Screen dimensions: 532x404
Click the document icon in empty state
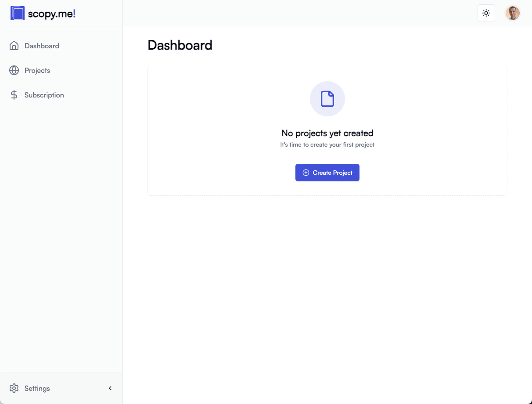(x=327, y=99)
